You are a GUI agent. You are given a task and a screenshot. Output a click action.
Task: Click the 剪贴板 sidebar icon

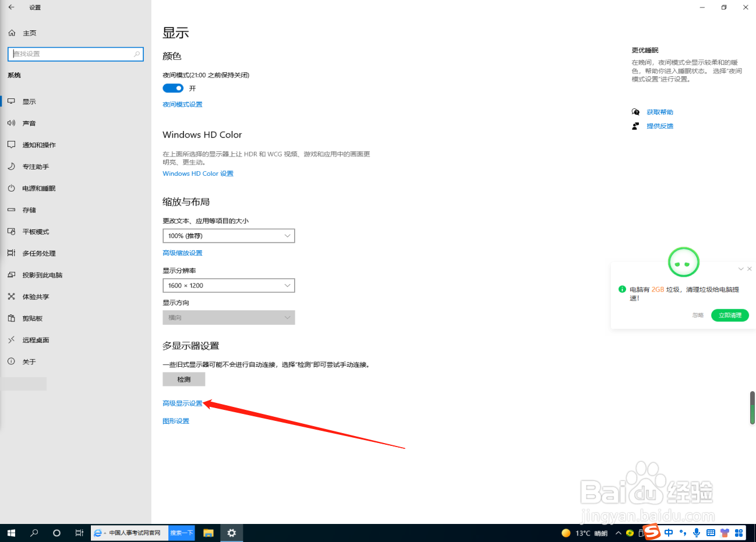11,318
